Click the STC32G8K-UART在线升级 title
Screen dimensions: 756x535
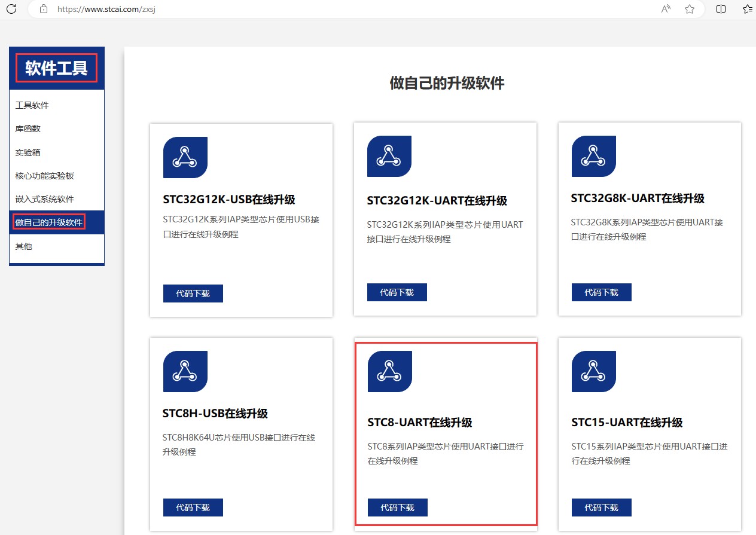tap(638, 198)
